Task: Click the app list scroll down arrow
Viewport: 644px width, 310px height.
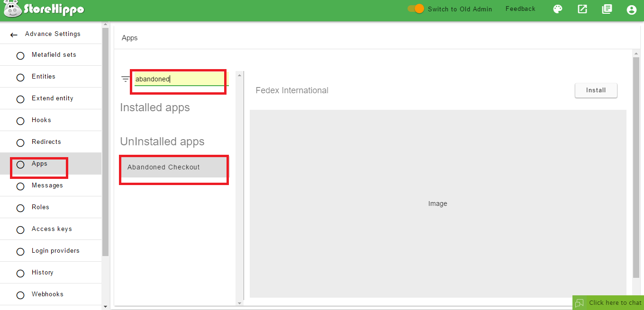Action: click(x=239, y=302)
